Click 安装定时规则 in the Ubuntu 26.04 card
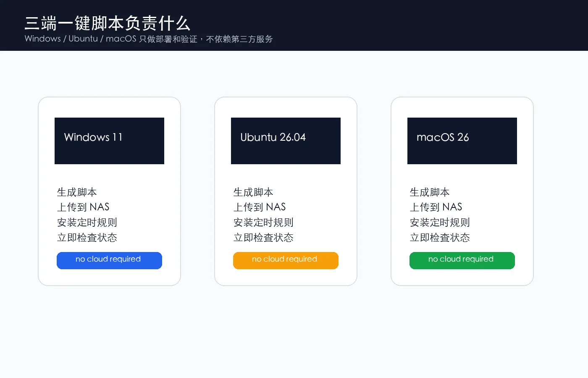The width and height of the screenshot is (588, 378). (x=263, y=222)
